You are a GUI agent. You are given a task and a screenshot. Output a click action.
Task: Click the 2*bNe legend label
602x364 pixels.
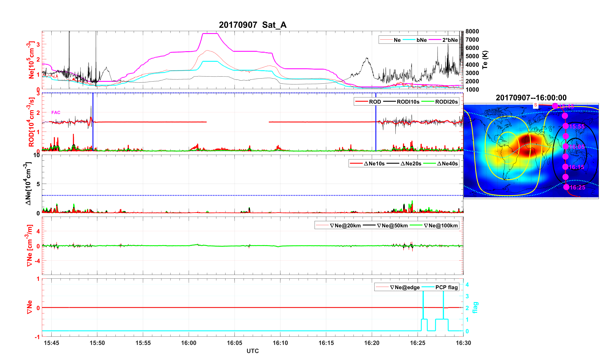[x=450, y=40]
